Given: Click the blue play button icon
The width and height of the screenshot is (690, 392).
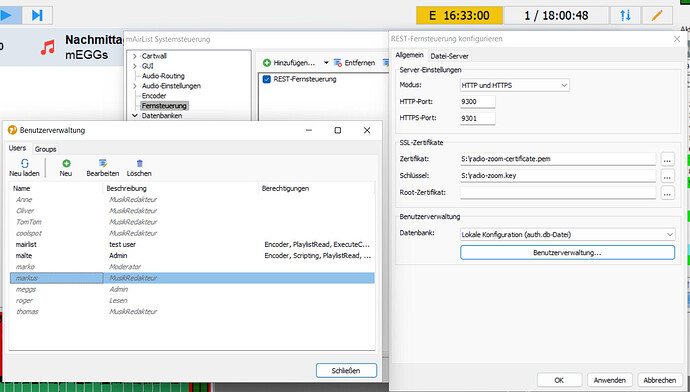Looking at the screenshot, I should point(6,15).
